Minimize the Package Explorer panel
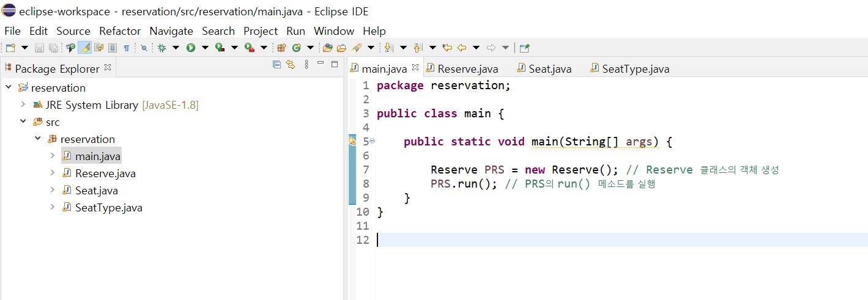Image resolution: width=868 pixels, height=300 pixels. point(321,64)
